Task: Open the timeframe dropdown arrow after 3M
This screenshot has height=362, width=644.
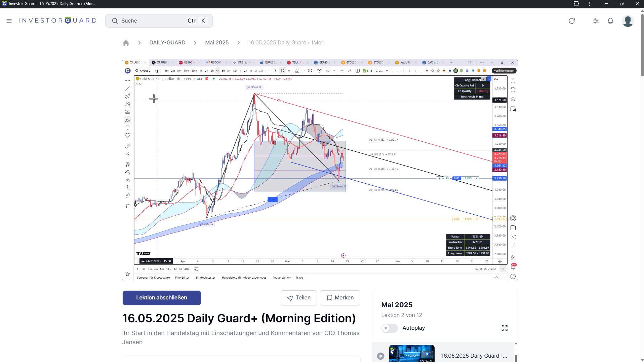Action: pos(267,71)
